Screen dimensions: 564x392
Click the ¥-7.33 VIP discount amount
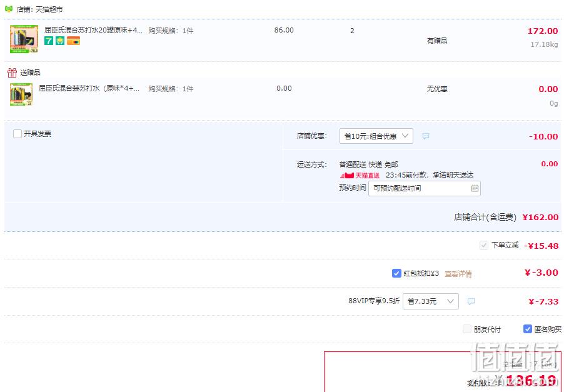tap(543, 301)
